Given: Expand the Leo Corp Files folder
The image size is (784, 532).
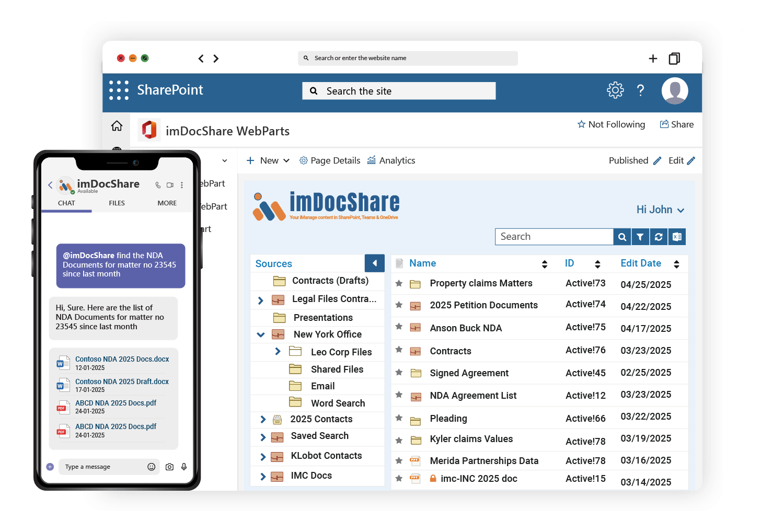Looking at the screenshot, I should pyautogui.click(x=278, y=351).
